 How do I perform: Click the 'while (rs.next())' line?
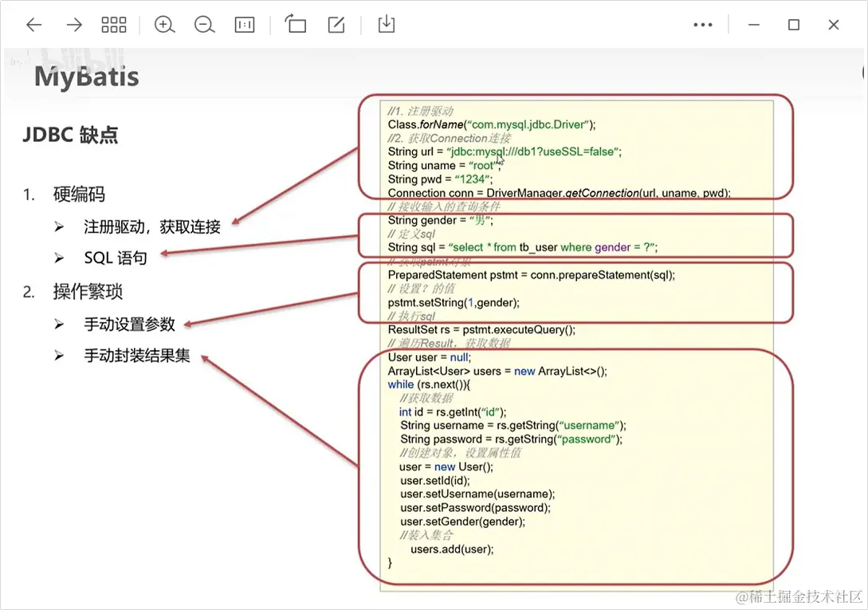click(429, 385)
